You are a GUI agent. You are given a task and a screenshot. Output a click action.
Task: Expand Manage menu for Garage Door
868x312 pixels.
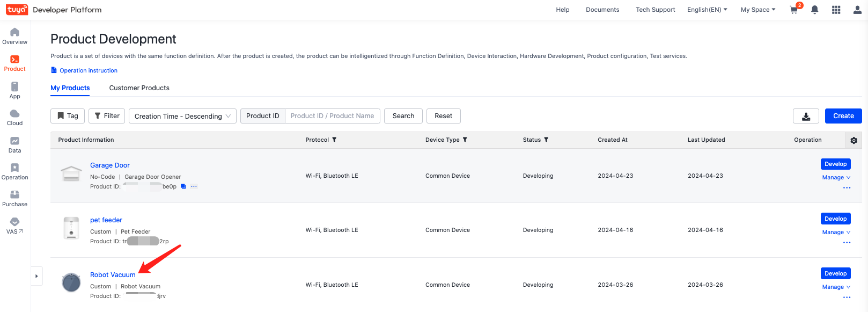(x=836, y=177)
